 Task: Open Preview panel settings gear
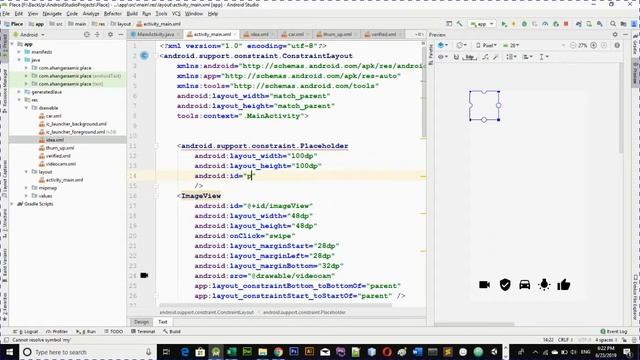pyautogui.click(x=615, y=35)
